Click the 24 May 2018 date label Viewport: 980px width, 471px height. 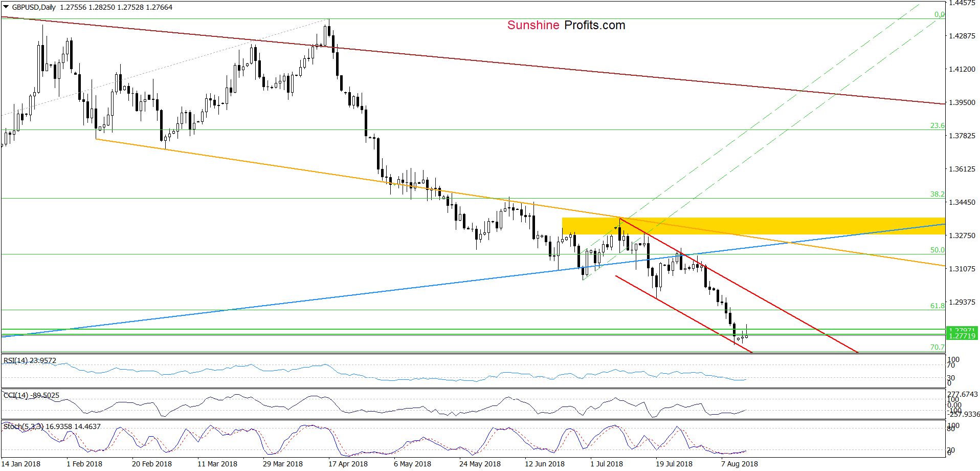pyautogui.click(x=480, y=464)
